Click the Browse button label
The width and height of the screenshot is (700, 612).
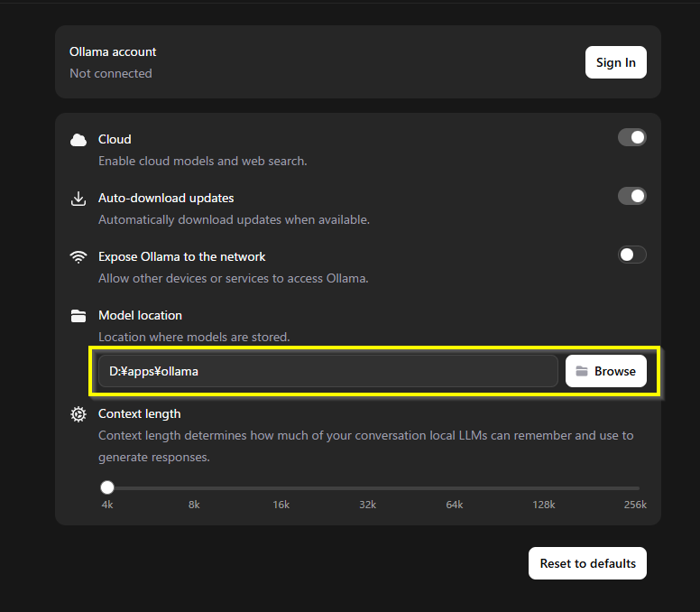pos(615,371)
